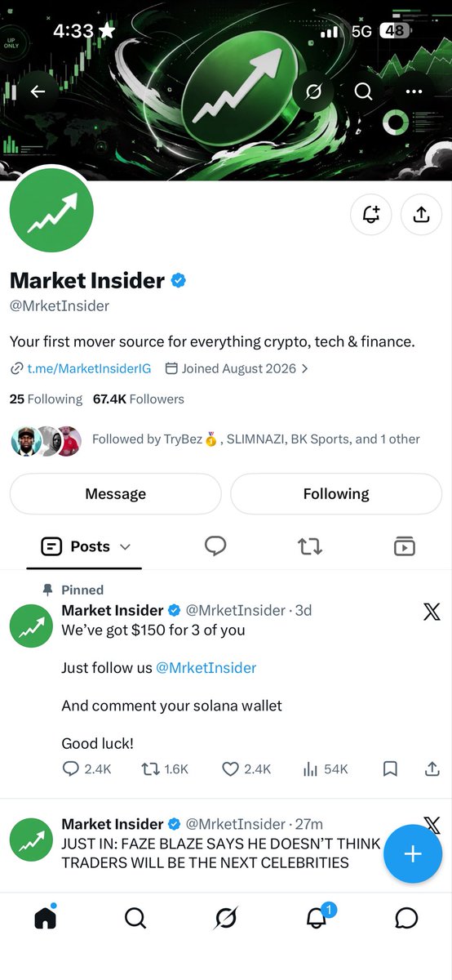Toggle the Following button to unfollow
Viewport: 452px width, 980px height.
click(336, 494)
